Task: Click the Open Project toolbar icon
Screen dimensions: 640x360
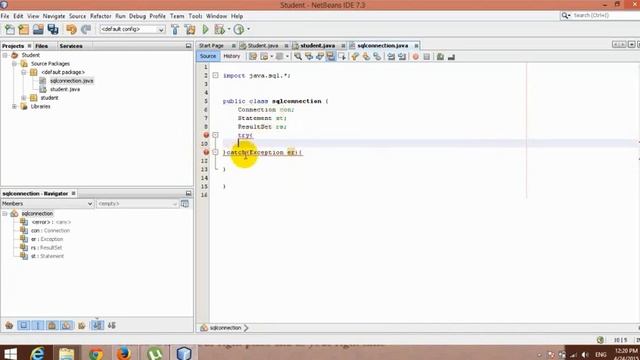Action: coord(38,29)
